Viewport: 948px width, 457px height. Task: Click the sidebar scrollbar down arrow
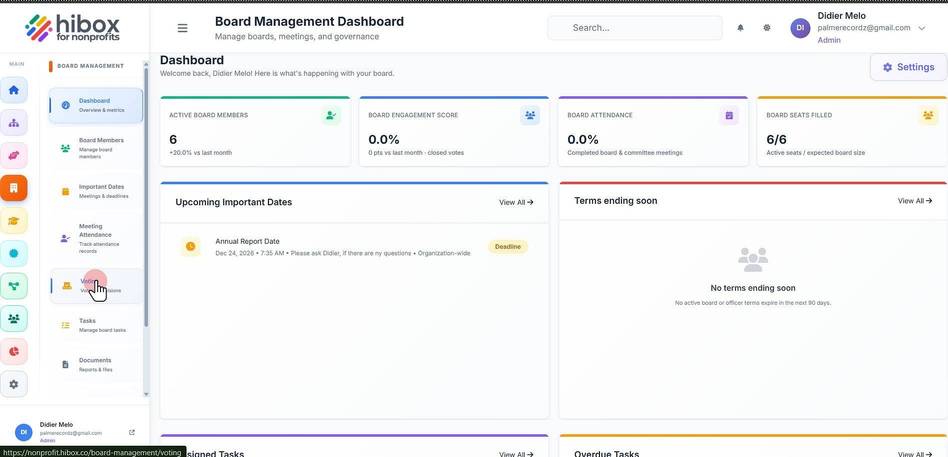(146, 394)
